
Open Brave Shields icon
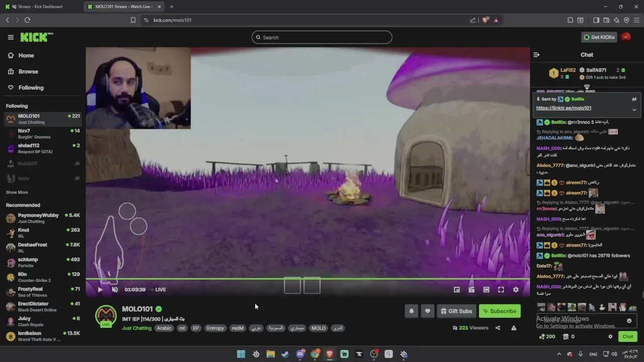[x=485, y=20]
